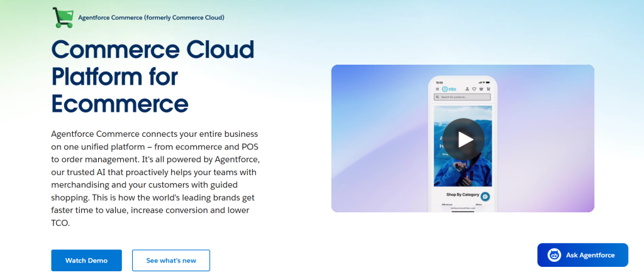Play the Commerce Cloud demo video
Screen dimensions: 644x275
(464, 139)
